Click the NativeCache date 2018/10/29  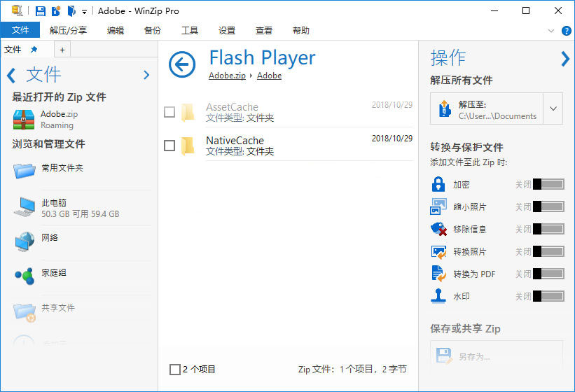point(392,139)
